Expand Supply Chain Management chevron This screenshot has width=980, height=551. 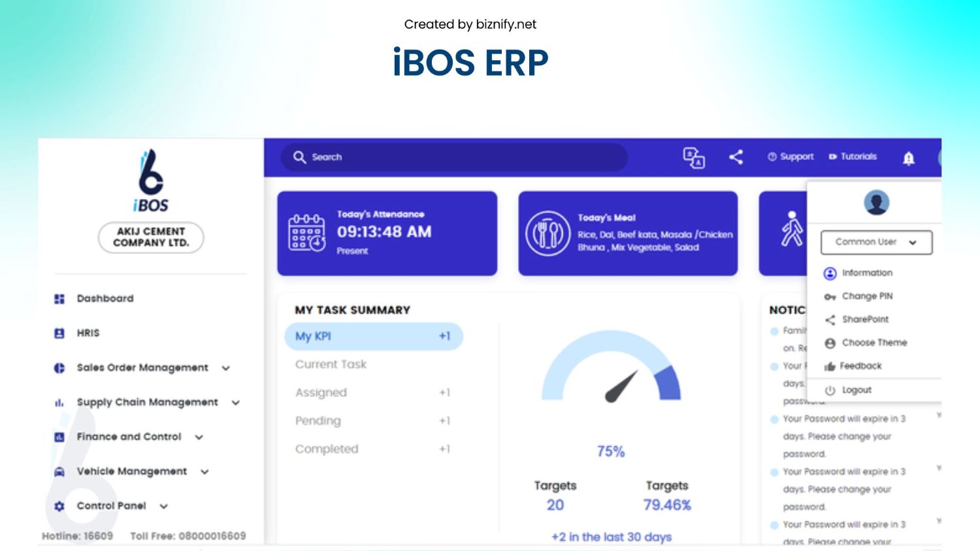click(x=236, y=403)
